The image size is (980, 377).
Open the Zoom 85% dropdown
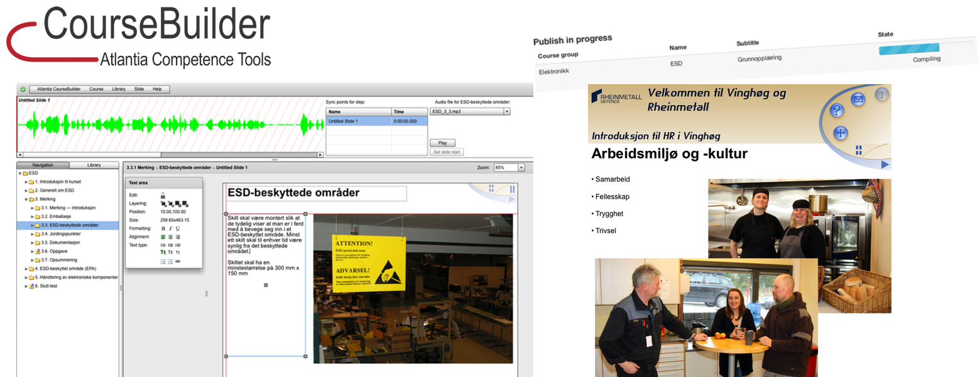click(x=509, y=168)
